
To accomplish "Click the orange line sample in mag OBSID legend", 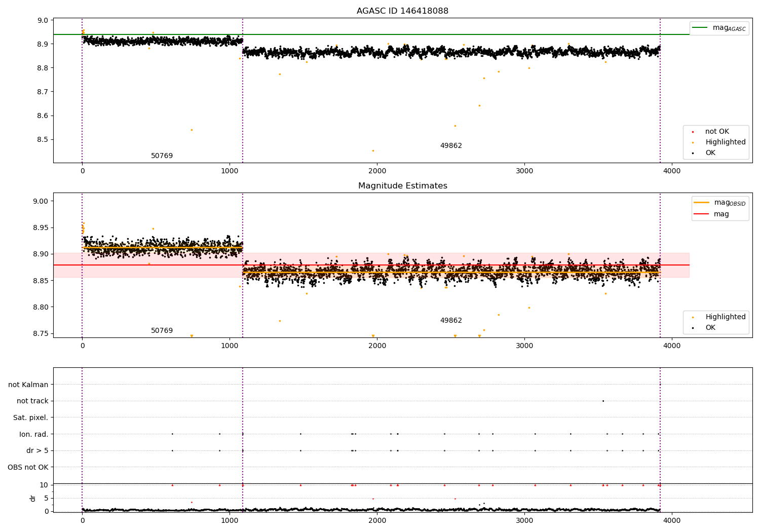I will [701, 203].
